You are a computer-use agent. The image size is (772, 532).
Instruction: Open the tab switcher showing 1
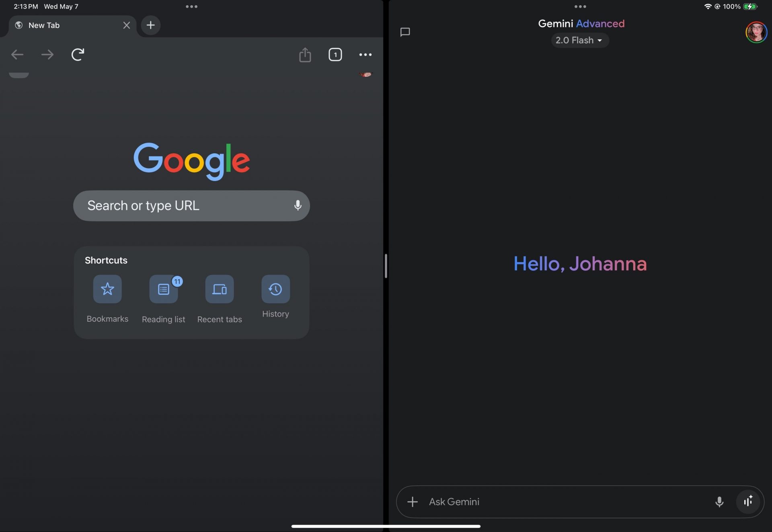click(x=335, y=55)
